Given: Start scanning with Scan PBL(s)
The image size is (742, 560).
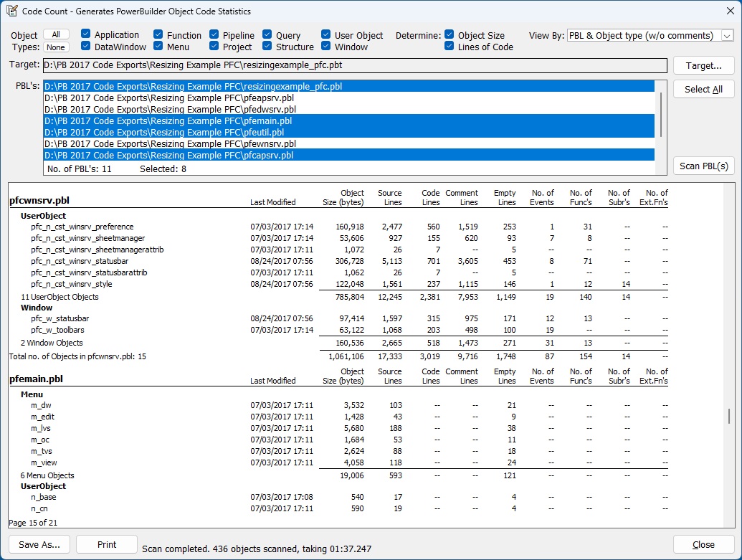Looking at the screenshot, I should [x=703, y=166].
